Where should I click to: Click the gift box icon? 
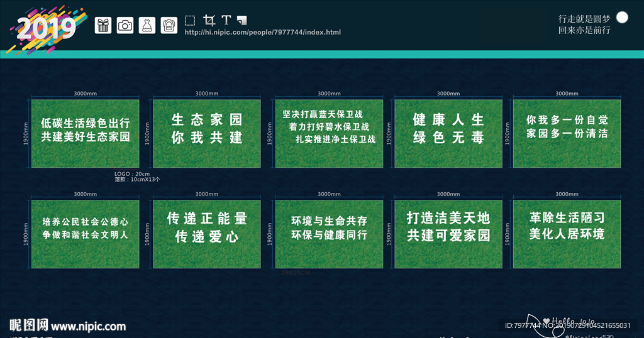103,25
